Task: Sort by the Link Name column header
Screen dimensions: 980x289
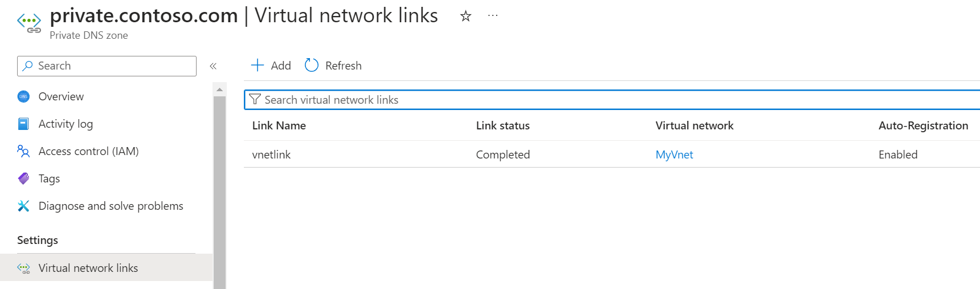Action: [279, 125]
